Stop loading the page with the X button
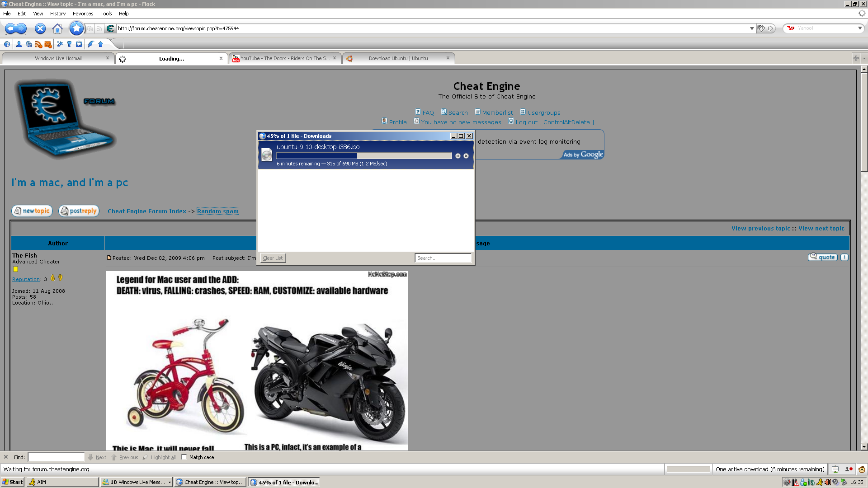 pyautogui.click(x=40, y=28)
